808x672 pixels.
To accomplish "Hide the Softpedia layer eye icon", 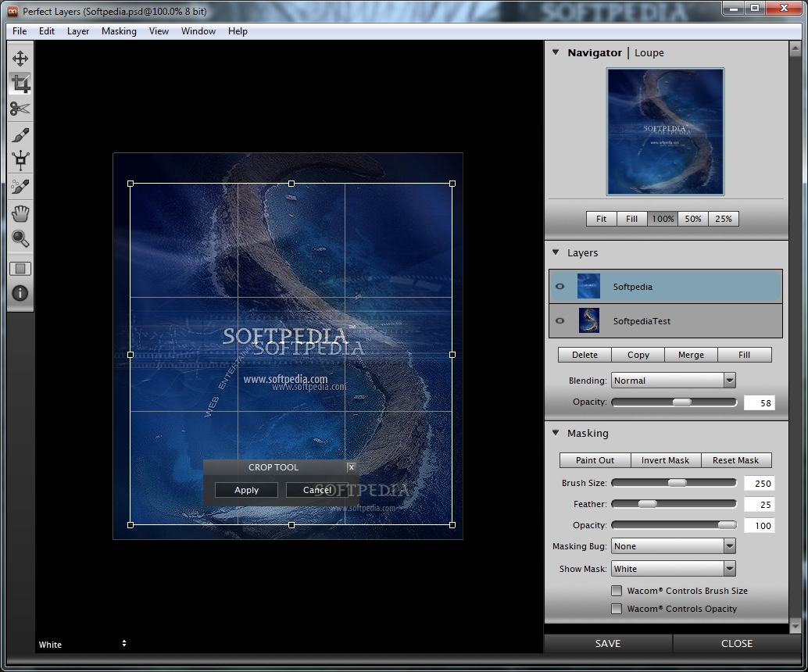I will pos(560,287).
